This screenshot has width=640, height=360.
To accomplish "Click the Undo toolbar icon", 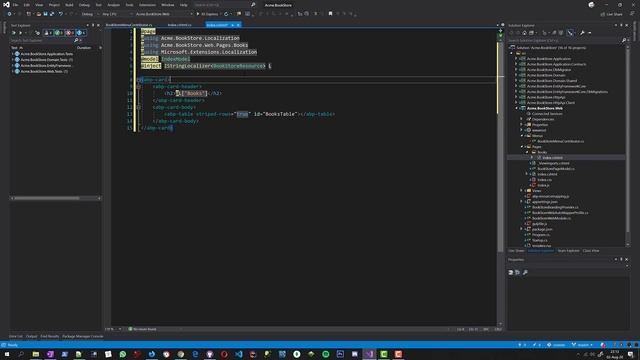I will pos(60,14).
